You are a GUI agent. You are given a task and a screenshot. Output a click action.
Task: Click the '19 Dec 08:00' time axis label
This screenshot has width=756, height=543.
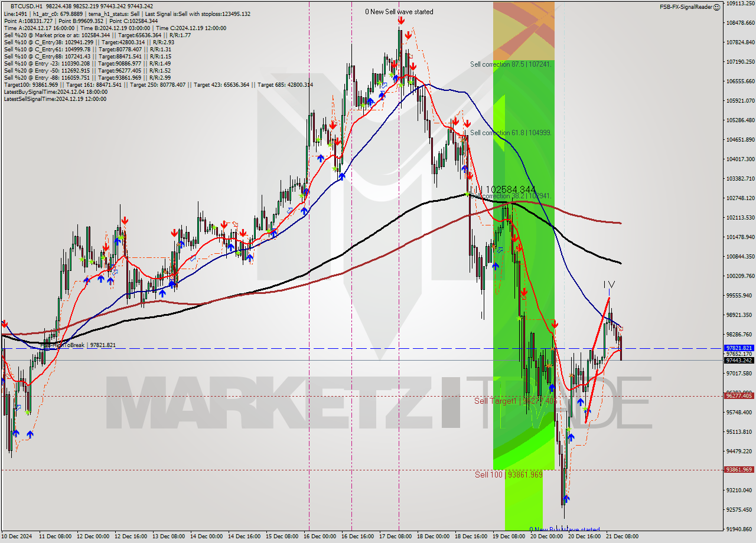(509, 537)
